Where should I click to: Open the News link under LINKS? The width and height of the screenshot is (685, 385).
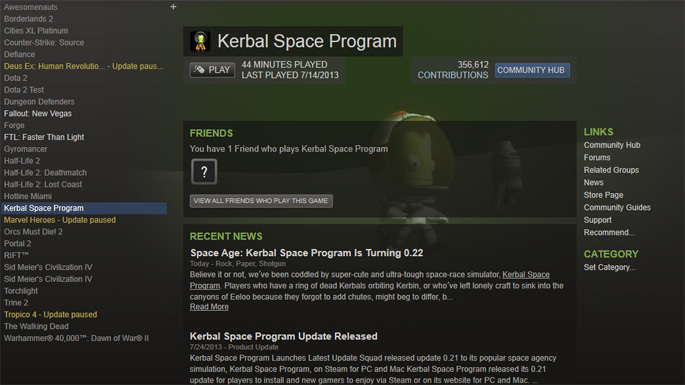click(x=593, y=183)
